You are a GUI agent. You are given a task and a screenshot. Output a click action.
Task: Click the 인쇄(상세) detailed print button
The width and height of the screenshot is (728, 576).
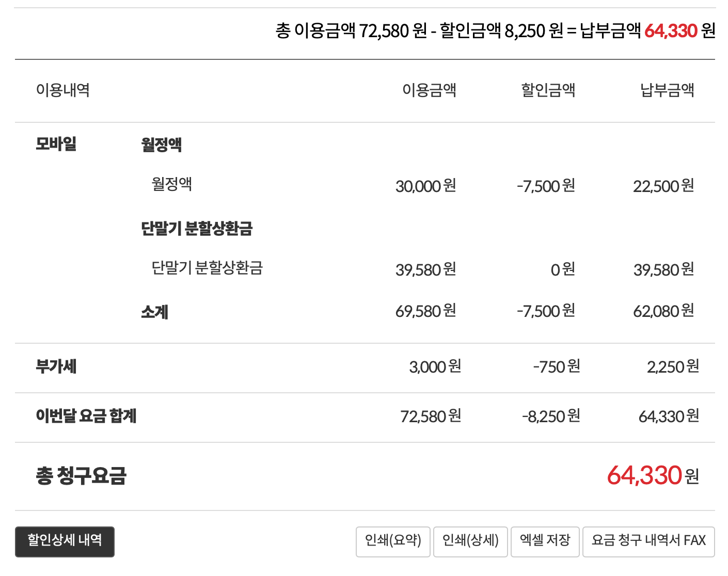point(470,541)
